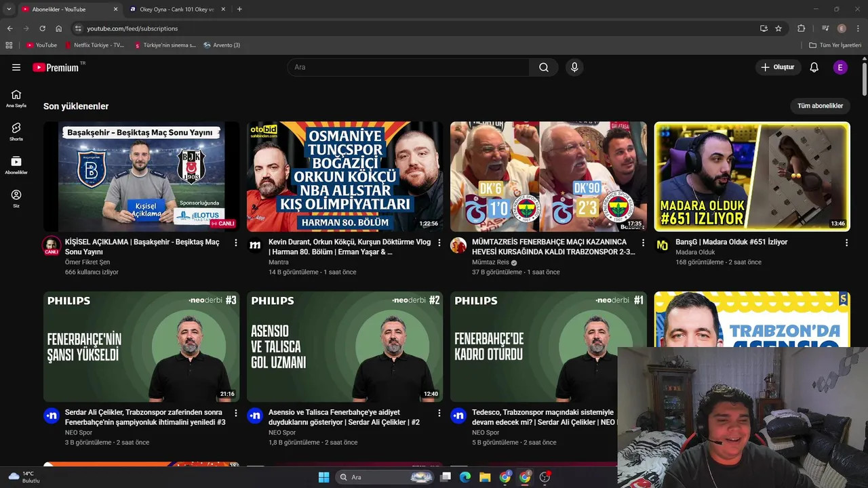Reload the page with the refresh icon
Viewport: 868px width, 488px height.
pos(42,28)
